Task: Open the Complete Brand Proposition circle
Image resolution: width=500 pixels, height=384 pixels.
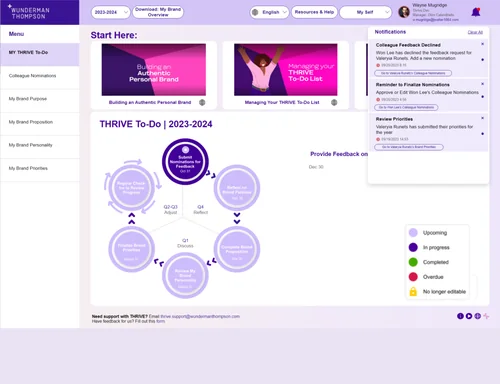Action: tap(237, 249)
